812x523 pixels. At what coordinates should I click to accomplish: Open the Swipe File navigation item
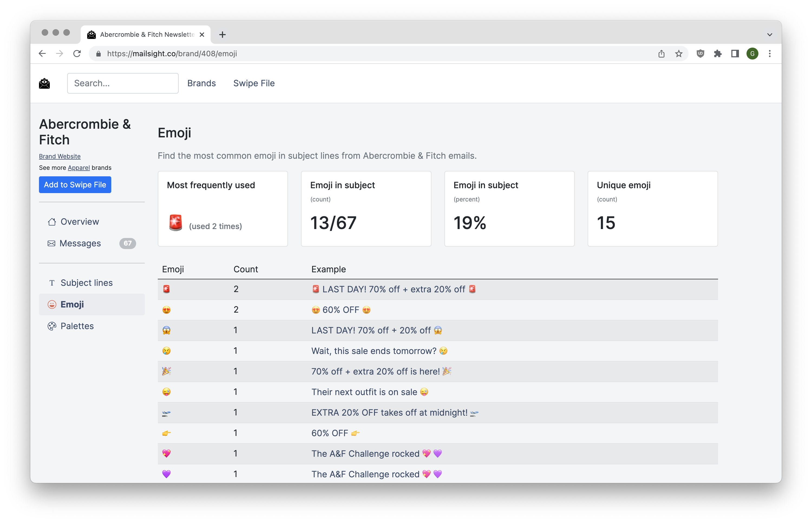(x=254, y=83)
